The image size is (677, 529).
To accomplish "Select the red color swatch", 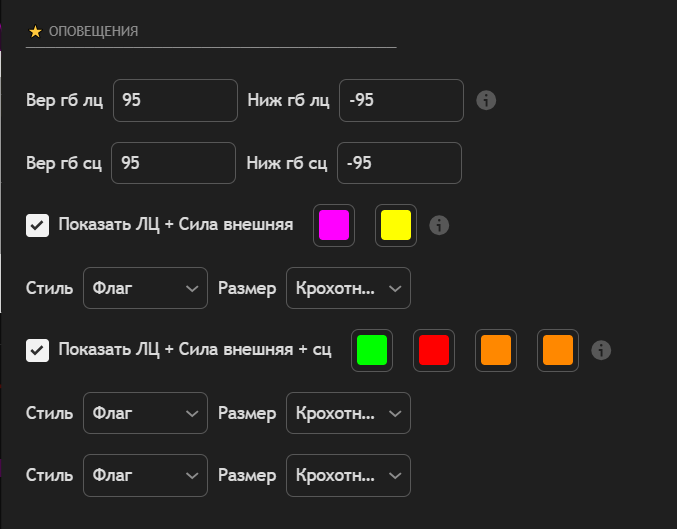I will (x=434, y=350).
